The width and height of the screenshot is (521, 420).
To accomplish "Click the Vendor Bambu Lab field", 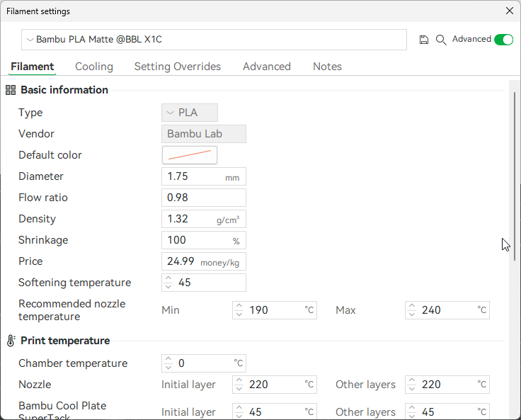I will click(x=204, y=134).
